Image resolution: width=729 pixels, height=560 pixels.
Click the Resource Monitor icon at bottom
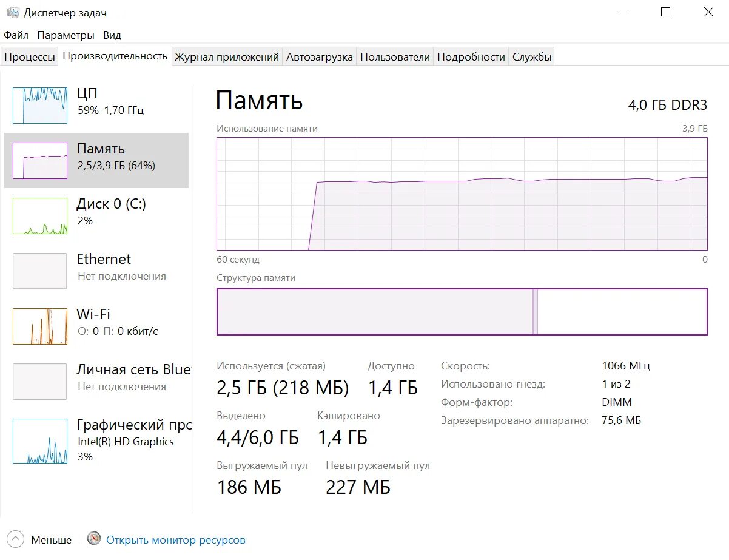pos(94,539)
